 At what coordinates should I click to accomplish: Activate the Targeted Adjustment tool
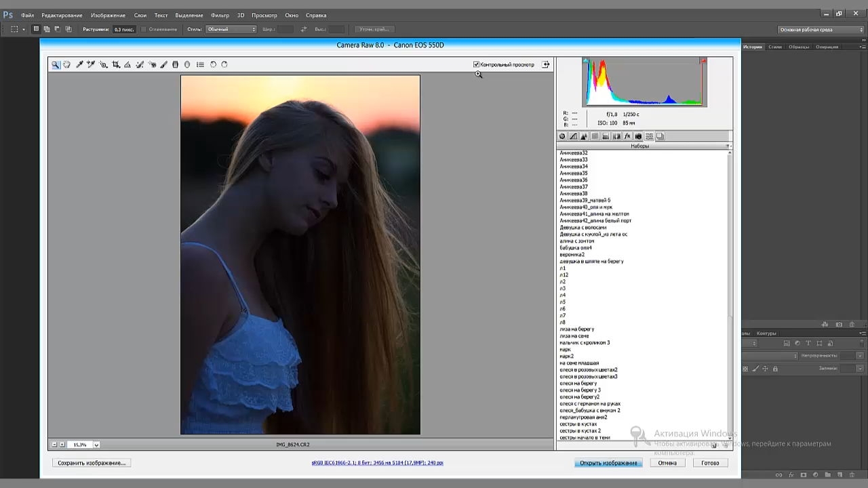pos(104,64)
